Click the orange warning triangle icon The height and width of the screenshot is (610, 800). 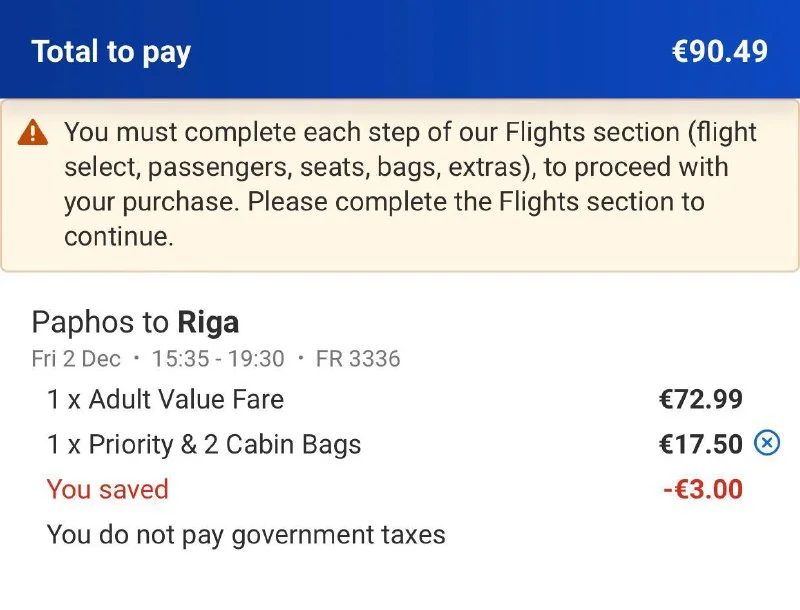pos(34,132)
